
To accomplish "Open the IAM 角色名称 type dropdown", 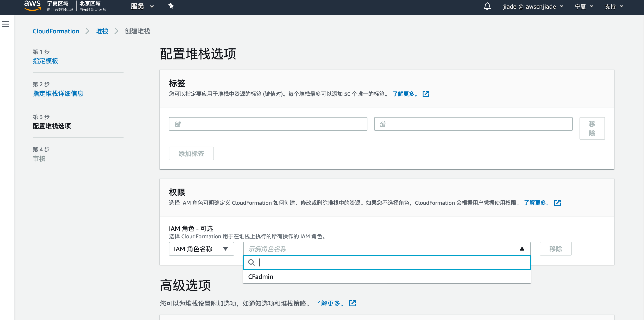I will click(x=201, y=249).
